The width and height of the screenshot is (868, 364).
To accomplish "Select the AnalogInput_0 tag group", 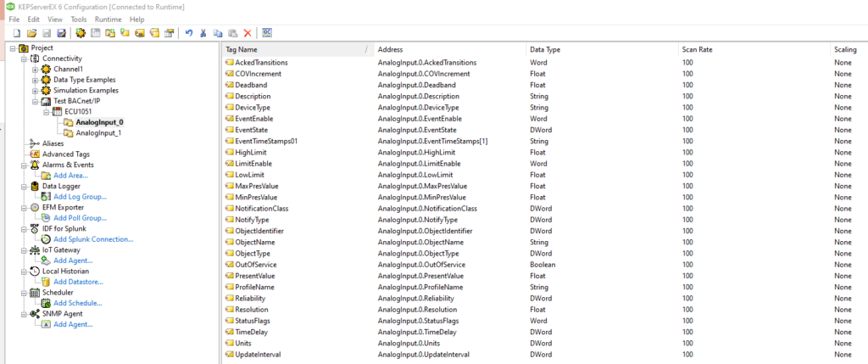I will (100, 122).
